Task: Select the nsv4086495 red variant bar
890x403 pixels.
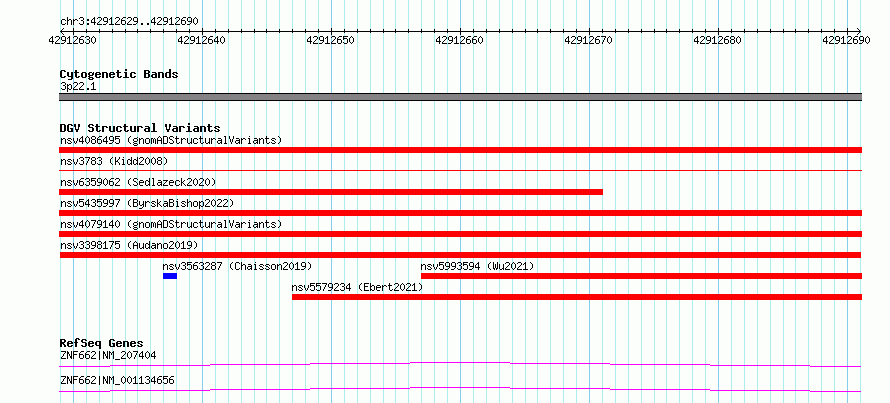Action: point(460,150)
